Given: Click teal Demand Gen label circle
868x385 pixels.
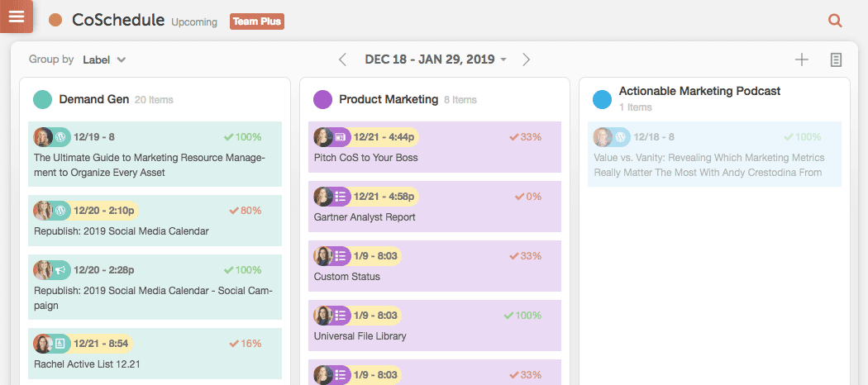Looking at the screenshot, I should click(43, 100).
